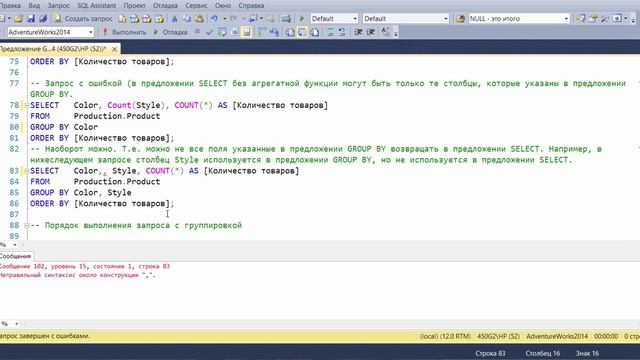Copy selection with the copy icon

(187, 19)
